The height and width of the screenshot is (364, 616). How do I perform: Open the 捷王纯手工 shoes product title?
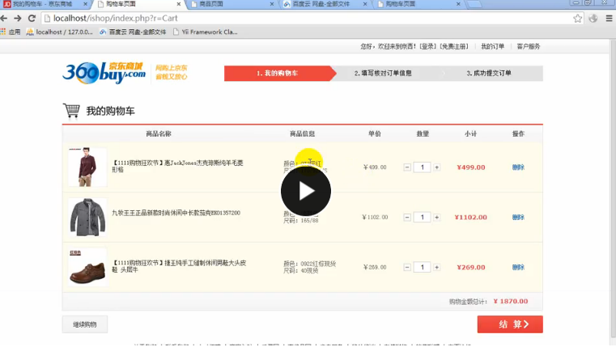click(x=179, y=266)
